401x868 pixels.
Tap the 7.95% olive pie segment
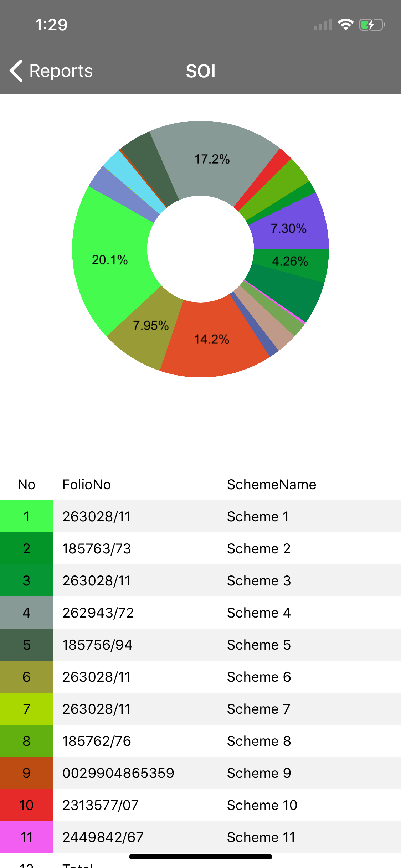pos(151,325)
